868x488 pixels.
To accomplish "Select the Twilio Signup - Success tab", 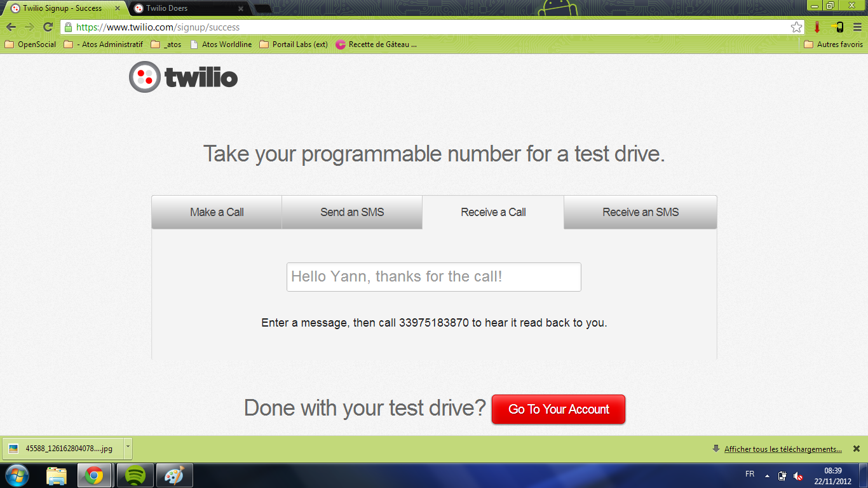I will (64, 8).
